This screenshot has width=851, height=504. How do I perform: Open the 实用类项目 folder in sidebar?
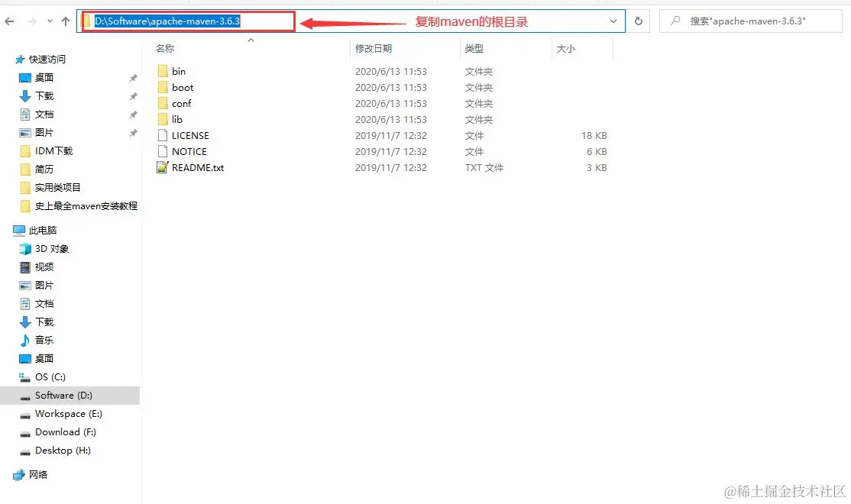(x=57, y=188)
